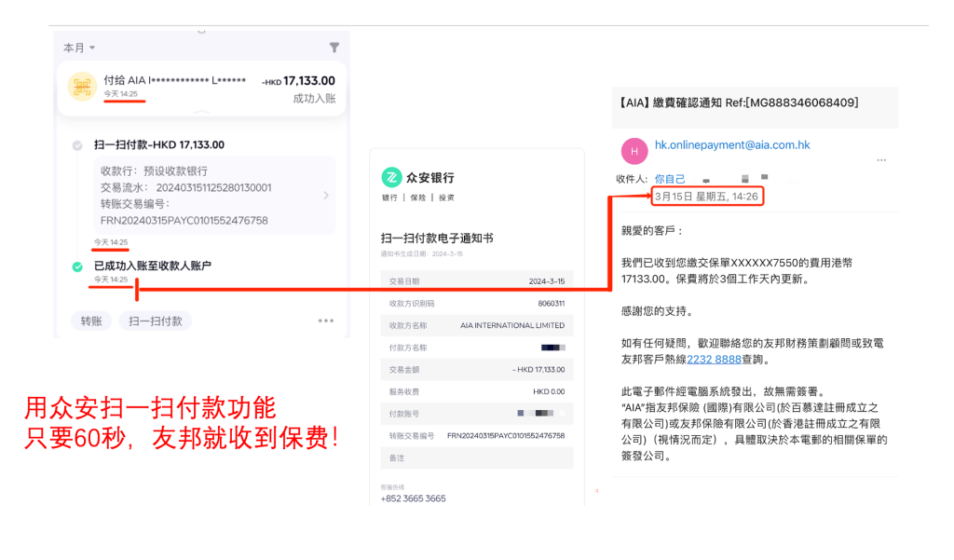The image size is (954, 560).
Task: Open the 付给 AIA transaction card
Action: point(201,89)
